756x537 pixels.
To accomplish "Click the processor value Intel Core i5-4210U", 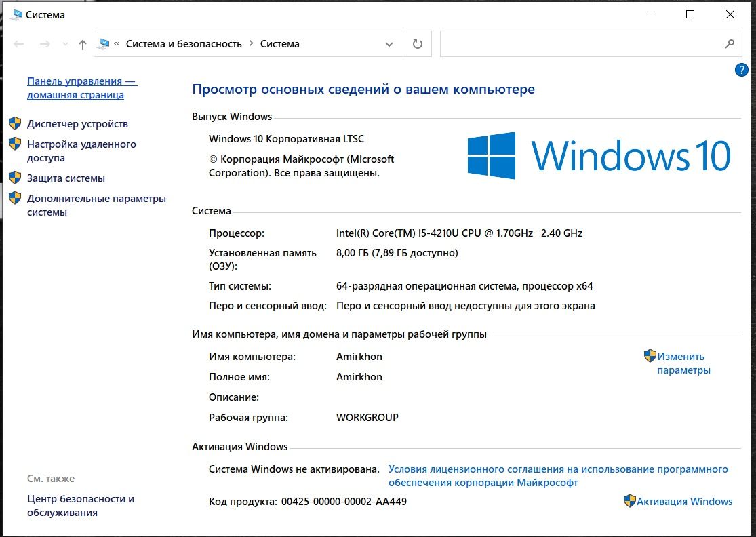I will click(x=459, y=233).
